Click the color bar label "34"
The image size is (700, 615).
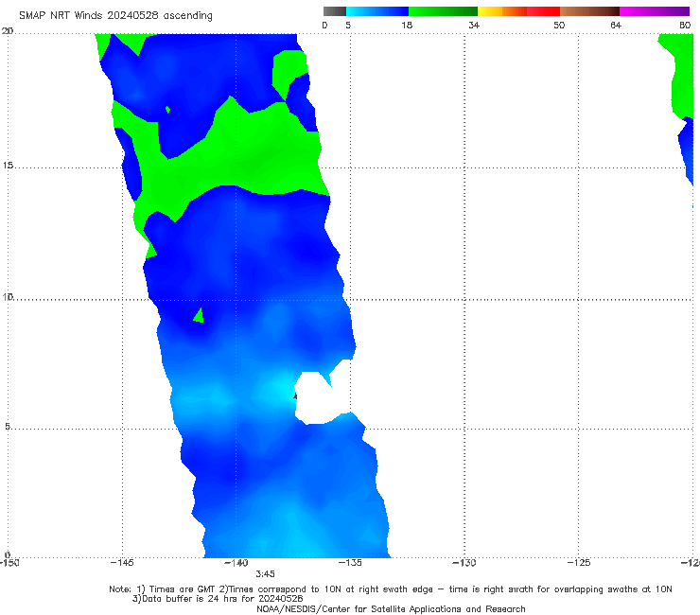click(474, 26)
